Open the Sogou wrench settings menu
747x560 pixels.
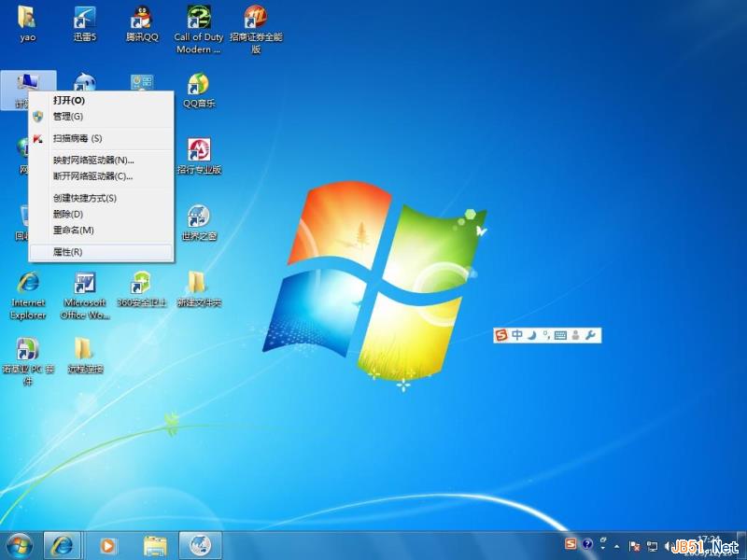[591, 334]
